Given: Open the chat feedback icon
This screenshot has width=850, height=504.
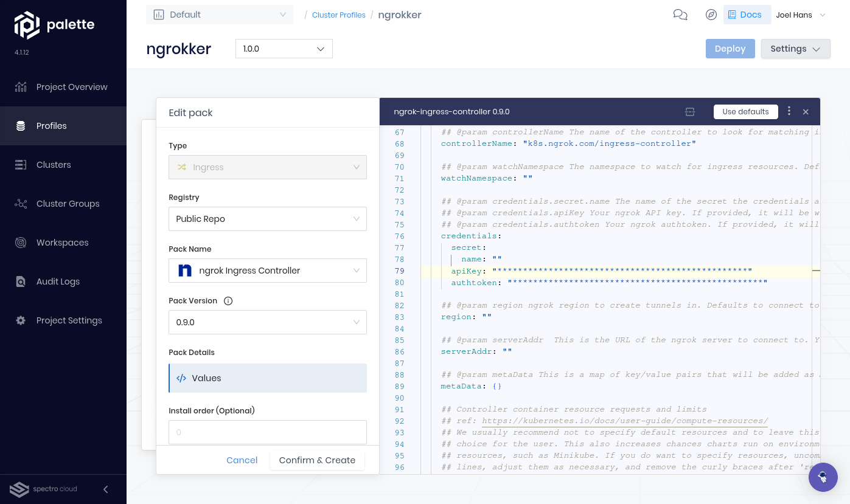Looking at the screenshot, I should coord(680,15).
